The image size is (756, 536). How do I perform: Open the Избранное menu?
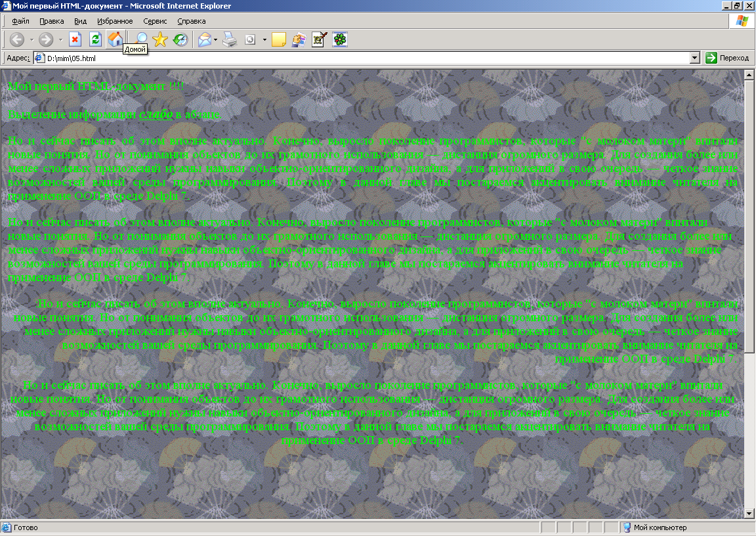coord(115,21)
